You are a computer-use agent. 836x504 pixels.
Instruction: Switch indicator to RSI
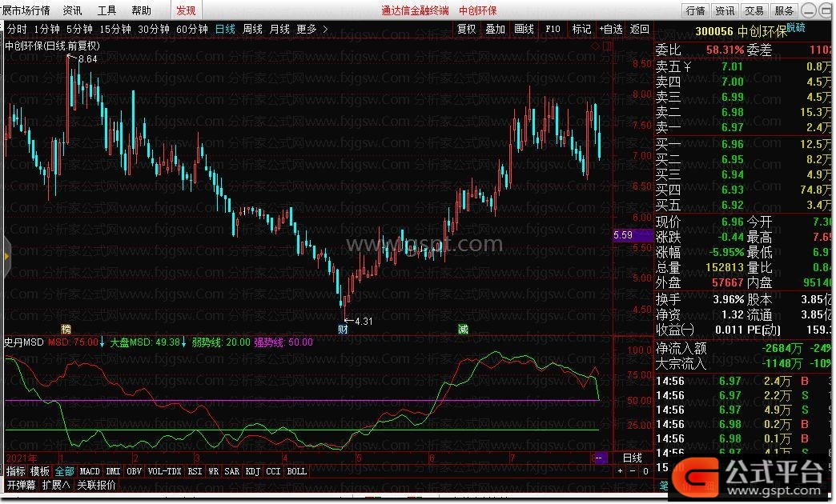195,471
